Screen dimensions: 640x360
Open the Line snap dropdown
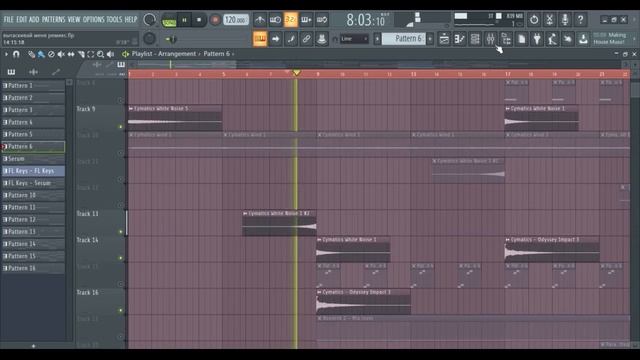[x=354, y=39]
